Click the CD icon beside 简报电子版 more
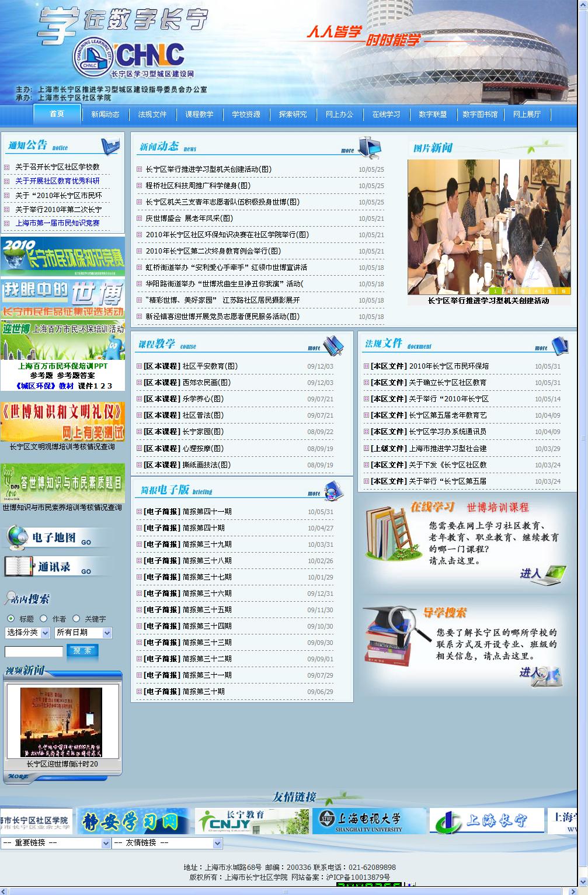This screenshot has height=895, width=588. pos(334,491)
